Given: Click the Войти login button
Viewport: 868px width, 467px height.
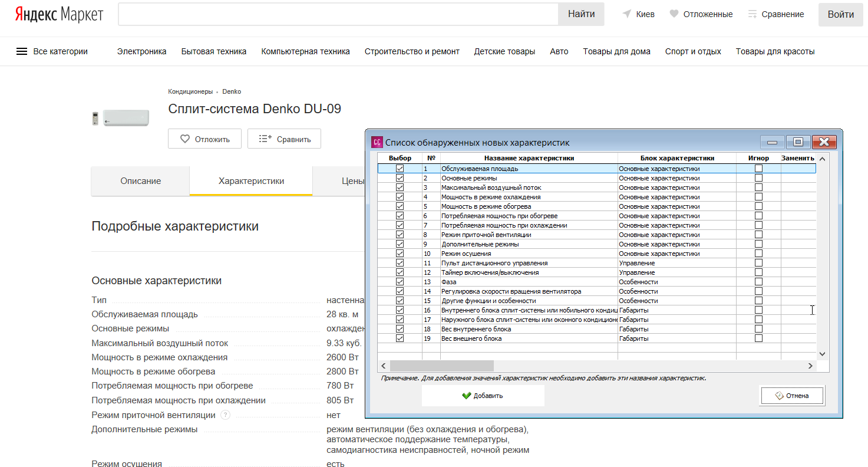Looking at the screenshot, I should (x=841, y=14).
